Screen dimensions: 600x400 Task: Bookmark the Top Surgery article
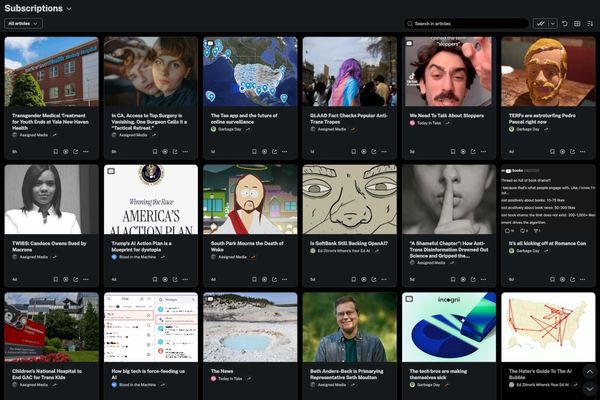(155, 152)
